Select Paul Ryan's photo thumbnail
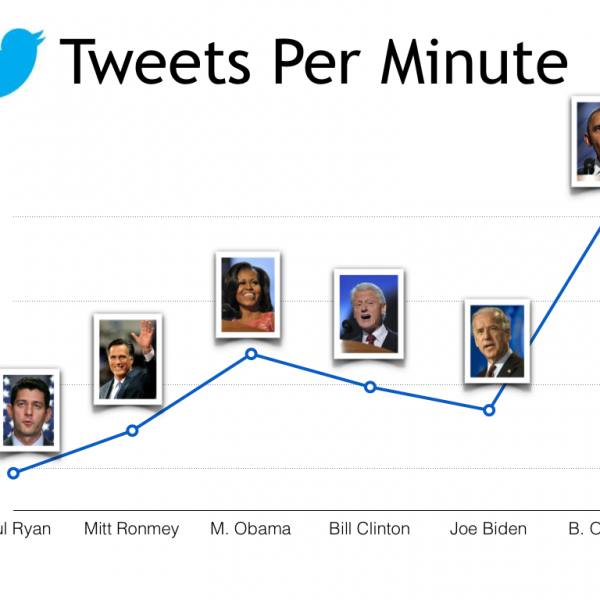600x600 pixels. 29,411
